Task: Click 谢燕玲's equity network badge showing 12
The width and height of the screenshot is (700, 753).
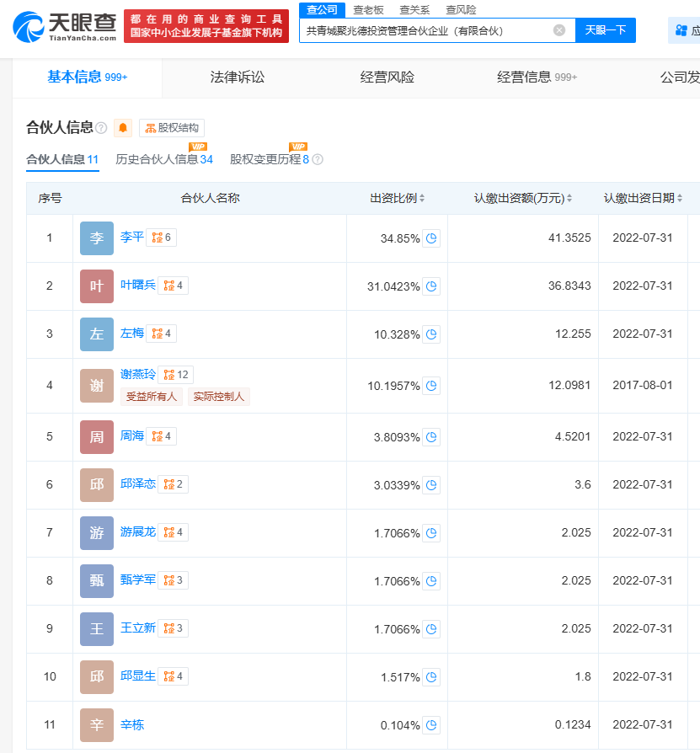Action: tap(177, 375)
